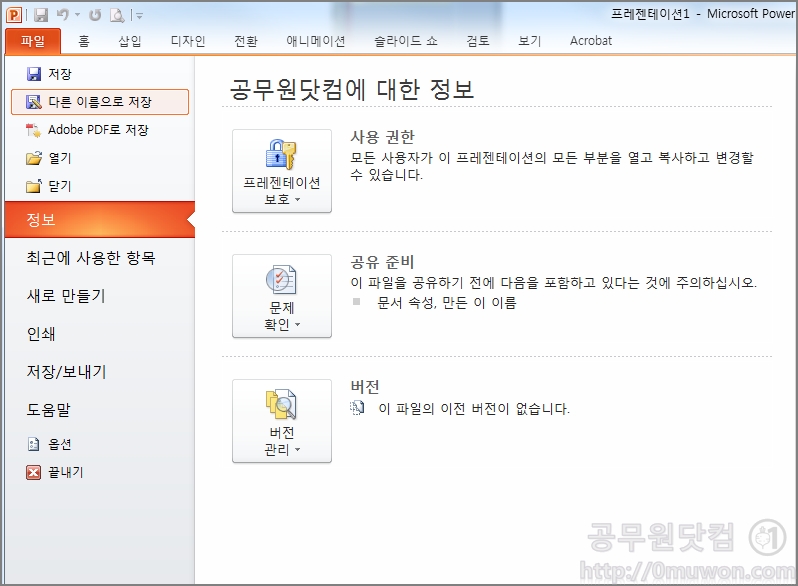Switch to the 검토 ribbon tab
The width and height of the screenshot is (798, 586).
[478, 41]
